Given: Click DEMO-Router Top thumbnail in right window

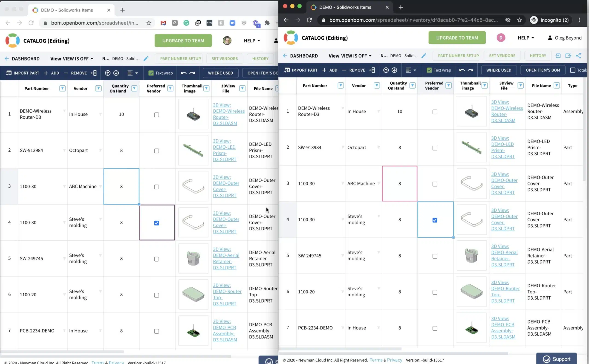Looking at the screenshot, I should (x=471, y=292).
